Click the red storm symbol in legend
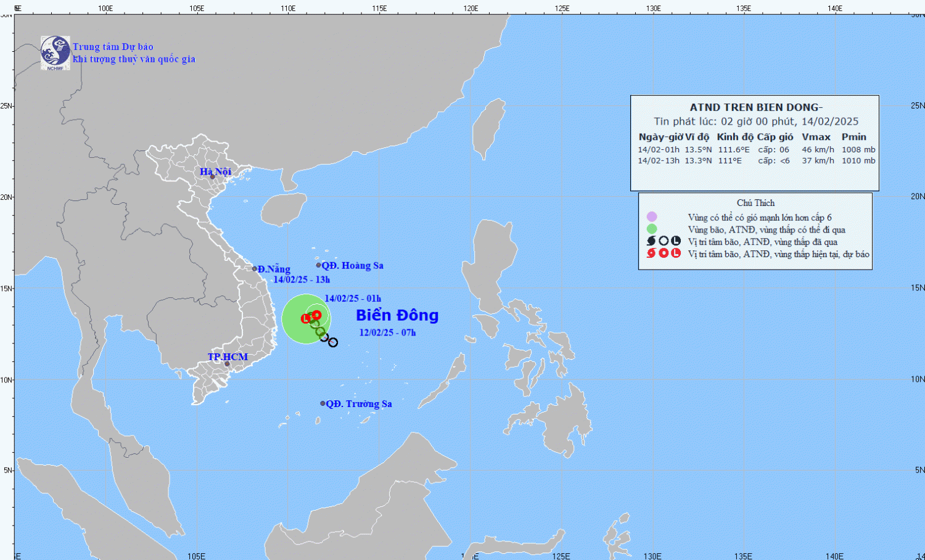The image size is (925, 560). [651, 253]
